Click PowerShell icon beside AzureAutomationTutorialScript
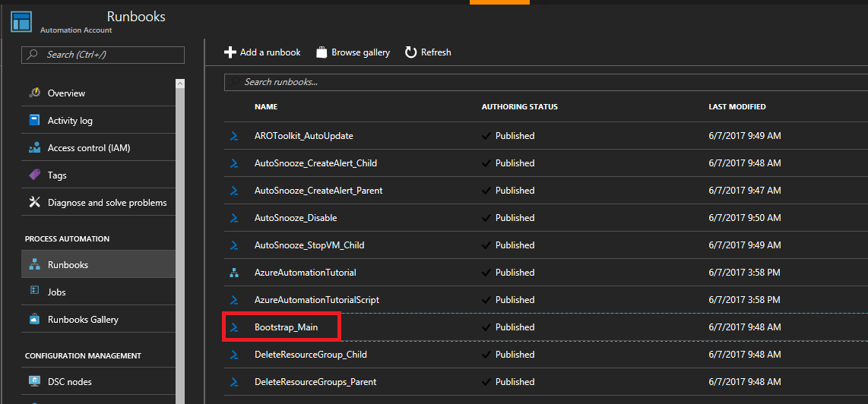 234,300
